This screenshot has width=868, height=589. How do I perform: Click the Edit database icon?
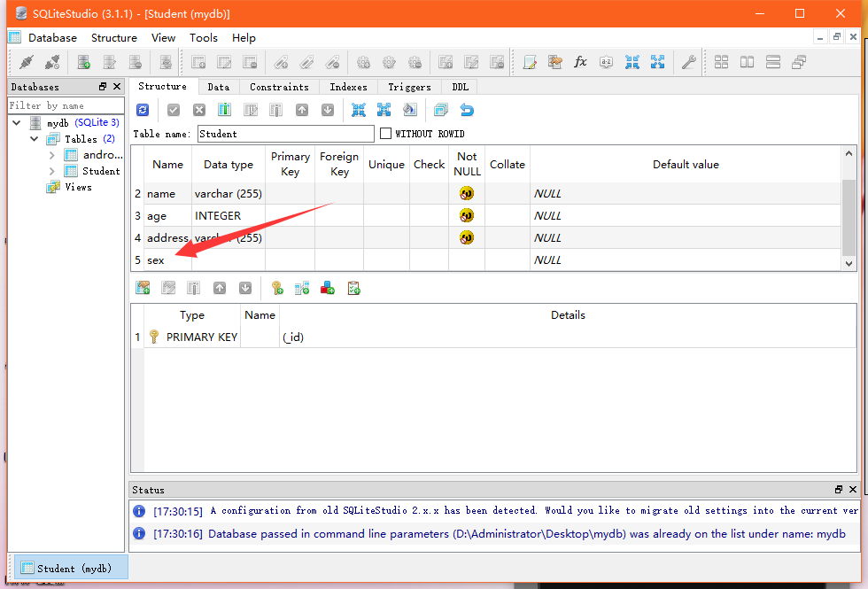pos(110,62)
